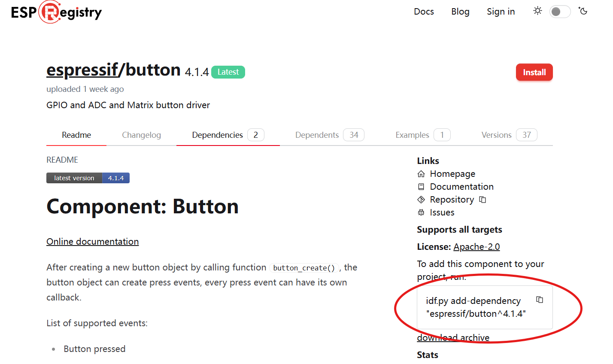Click 'GPIO and ADC and Matrix button driver'
Viewport: 613px width, 364px height.
128,105
